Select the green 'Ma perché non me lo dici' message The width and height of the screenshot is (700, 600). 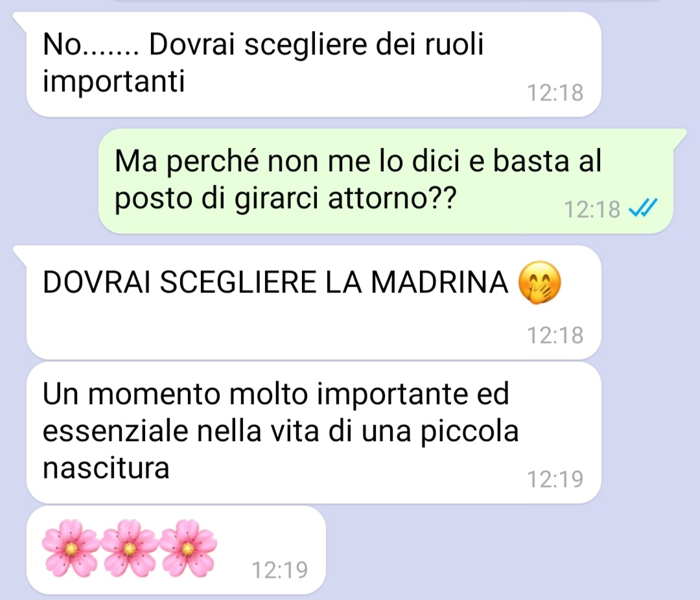point(386,181)
